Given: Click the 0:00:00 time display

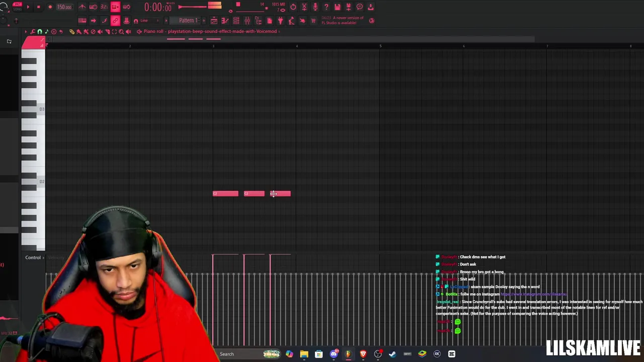Looking at the screenshot, I should point(157,7).
